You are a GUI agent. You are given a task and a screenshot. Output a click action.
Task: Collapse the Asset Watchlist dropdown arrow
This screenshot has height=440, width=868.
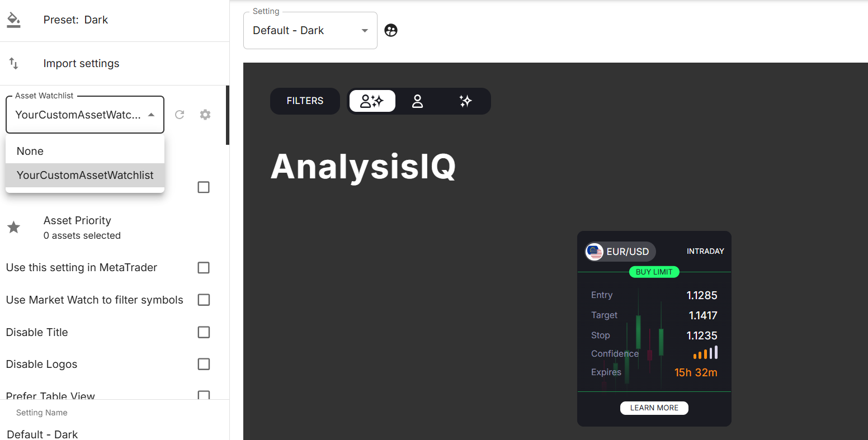point(151,115)
